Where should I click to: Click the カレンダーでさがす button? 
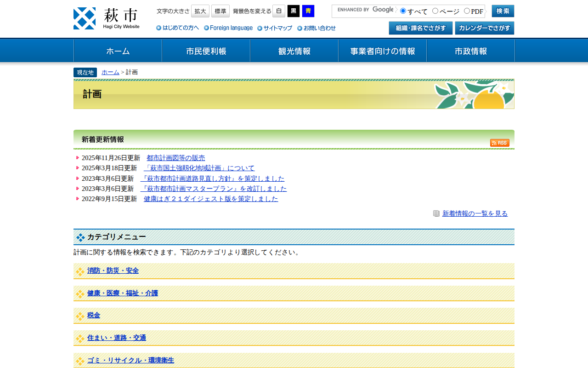click(485, 28)
